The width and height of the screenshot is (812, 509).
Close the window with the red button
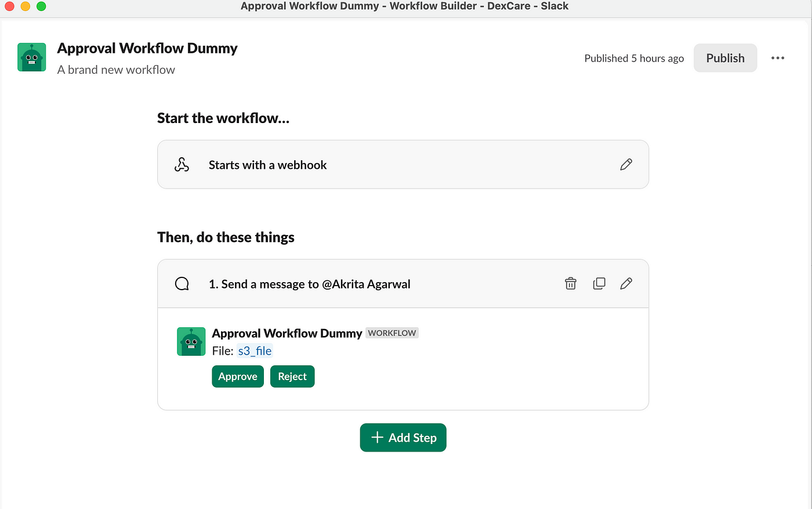tap(9, 6)
